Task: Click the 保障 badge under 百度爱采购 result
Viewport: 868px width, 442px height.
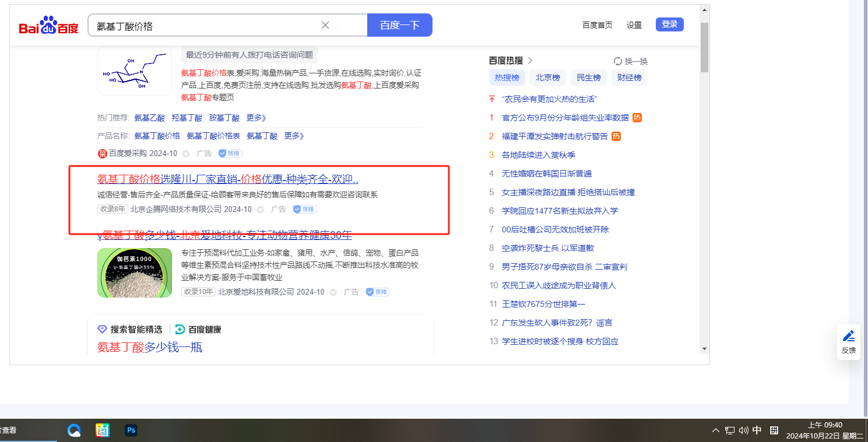Action: (x=231, y=154)
